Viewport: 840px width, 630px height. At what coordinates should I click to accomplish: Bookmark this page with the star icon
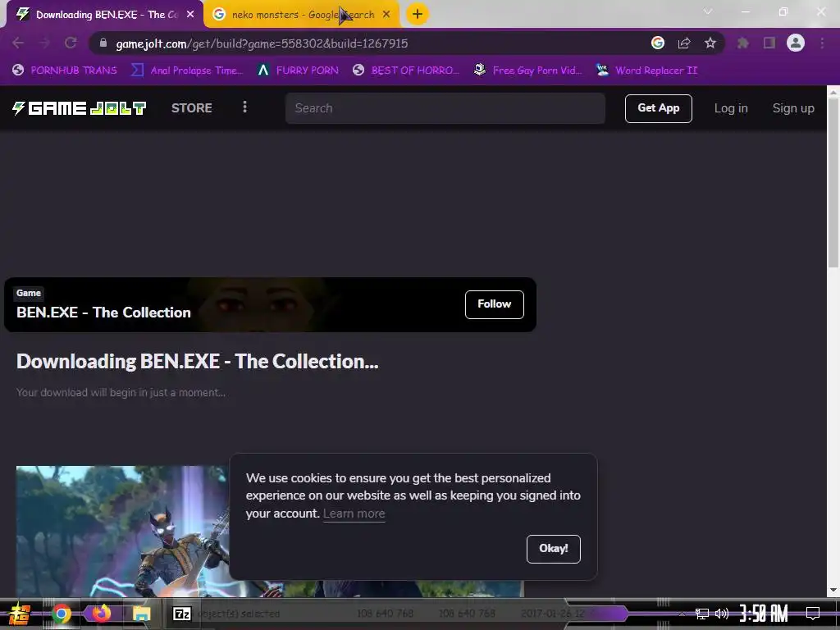coord(710,43)
